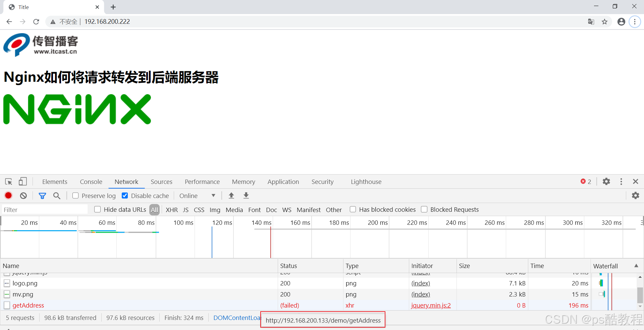The width and height of the screenshot is (644, 330).
Task: Check Blocked Requests option
Action: point(424,209)
